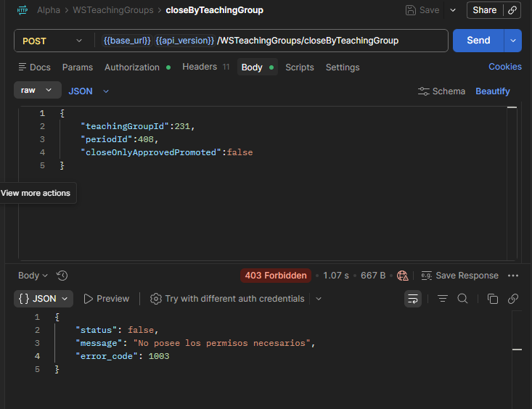Click the Beautify link
The image size is (532, 409).
(492, 91)
